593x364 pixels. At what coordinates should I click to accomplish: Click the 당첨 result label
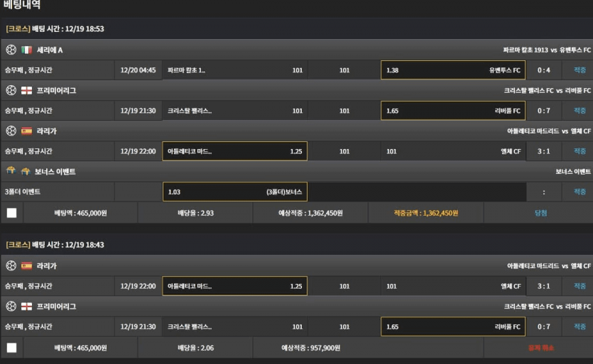tap(541, 213)
